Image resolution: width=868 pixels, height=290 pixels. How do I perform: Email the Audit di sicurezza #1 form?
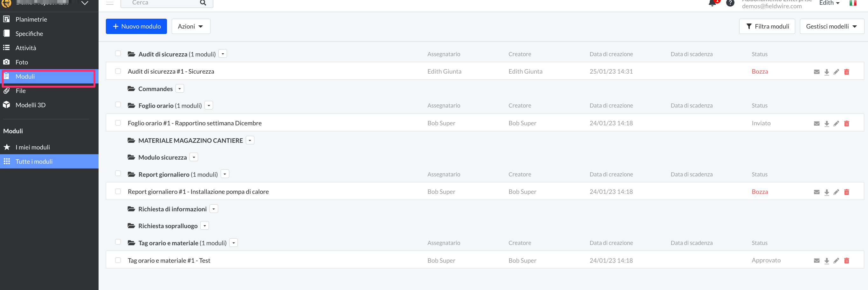click(x=816, y=72)
